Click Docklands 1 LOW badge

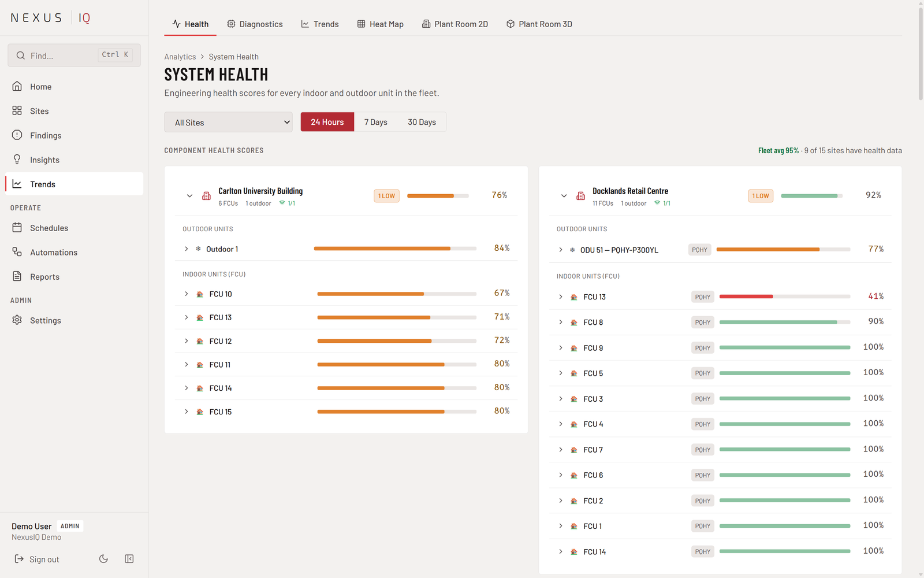(761, 196)
